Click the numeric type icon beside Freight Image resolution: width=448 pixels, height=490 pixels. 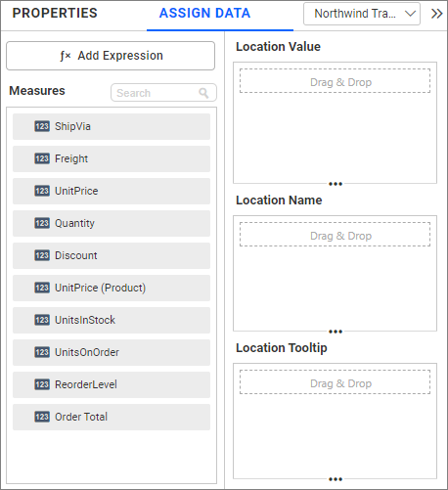pyautogui.click(x=42, y=158)
